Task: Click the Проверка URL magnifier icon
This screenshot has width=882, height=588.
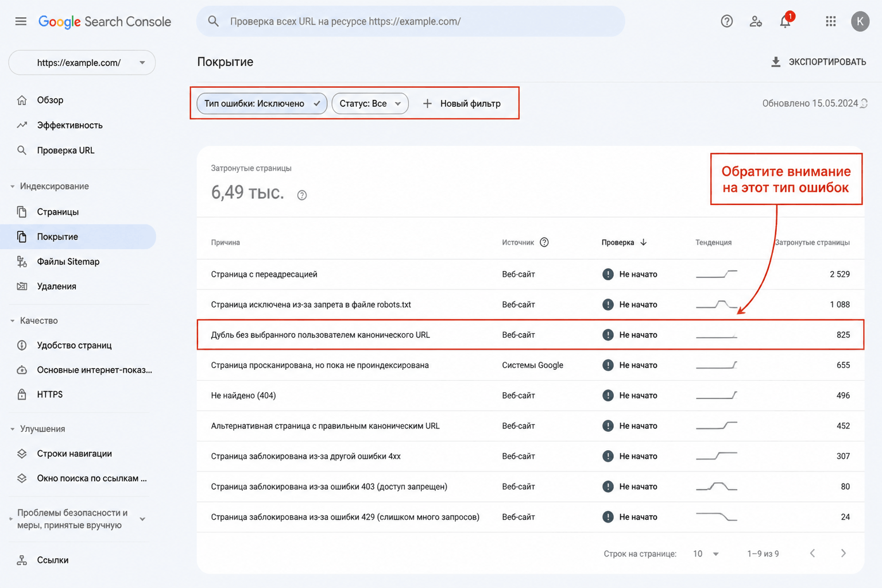Action: pyautogui.click(x=22, y=150)
